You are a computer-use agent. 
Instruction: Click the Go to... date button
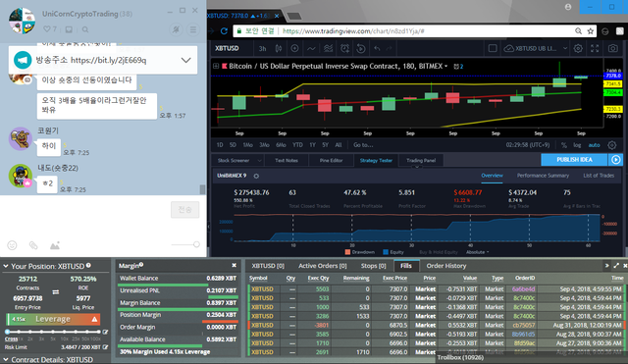point(363,145)
